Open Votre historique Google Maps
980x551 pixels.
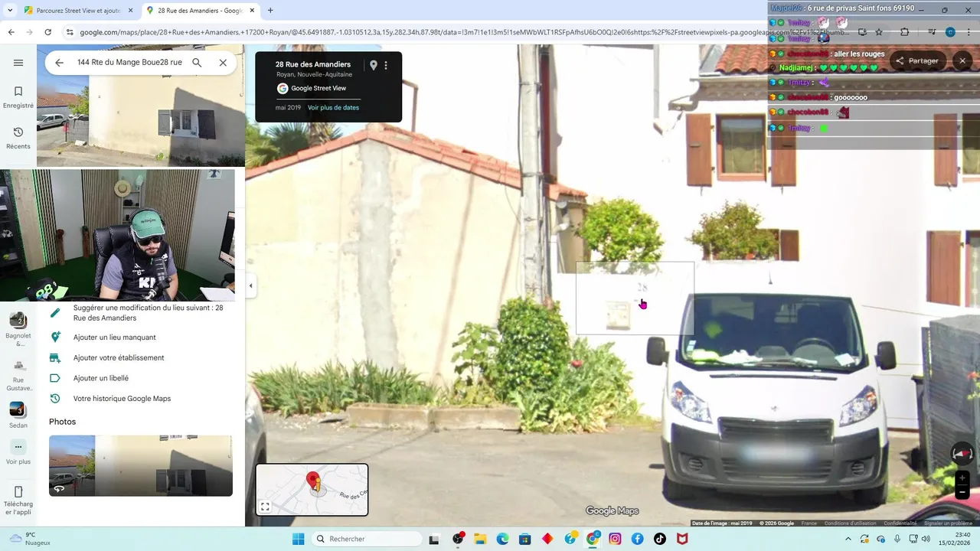coord(122,399)
